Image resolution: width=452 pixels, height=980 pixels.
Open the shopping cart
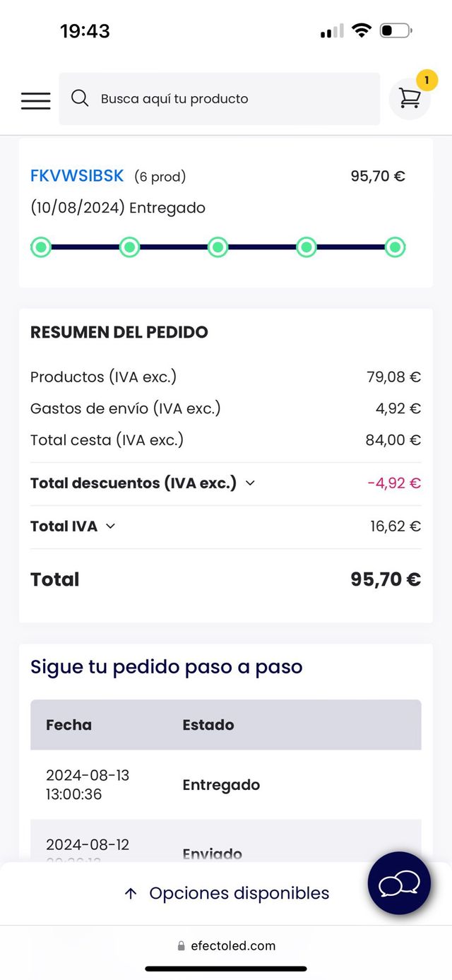coord(410,100)
